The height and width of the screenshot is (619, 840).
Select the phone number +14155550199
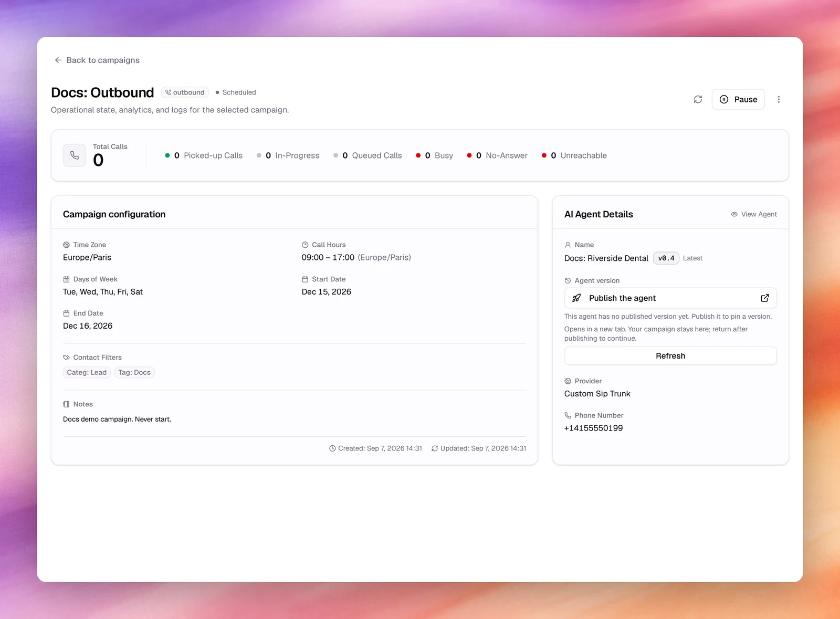[x=594, y=428]
